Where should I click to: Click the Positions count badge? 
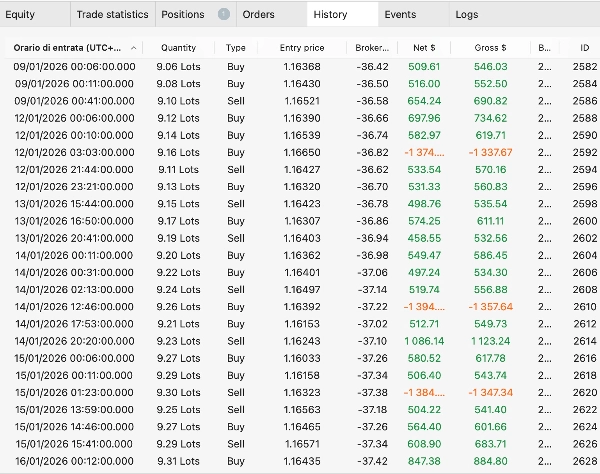point(224,15)
